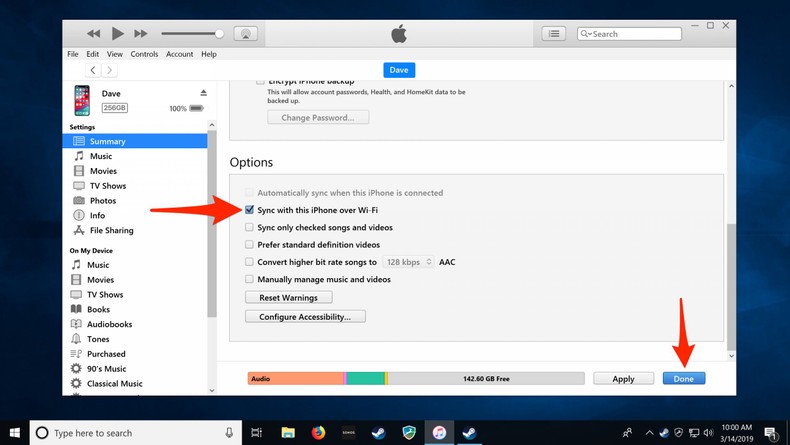Select Tones under On My Device
The image size is (790, 445).
coord(98,339)
